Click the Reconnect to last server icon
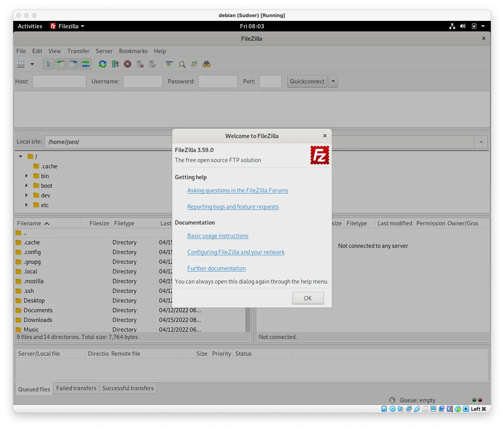504x429 pixels. click(152, 64)
